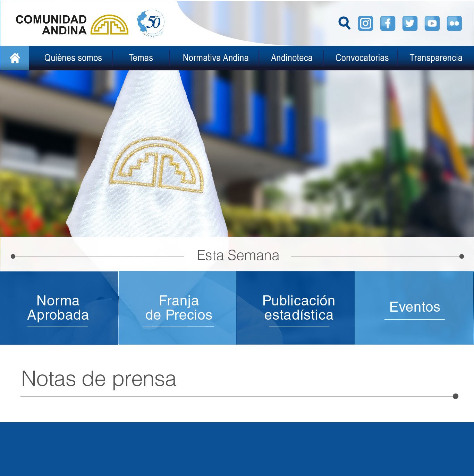Expand the Andinoteca menu

291,58
